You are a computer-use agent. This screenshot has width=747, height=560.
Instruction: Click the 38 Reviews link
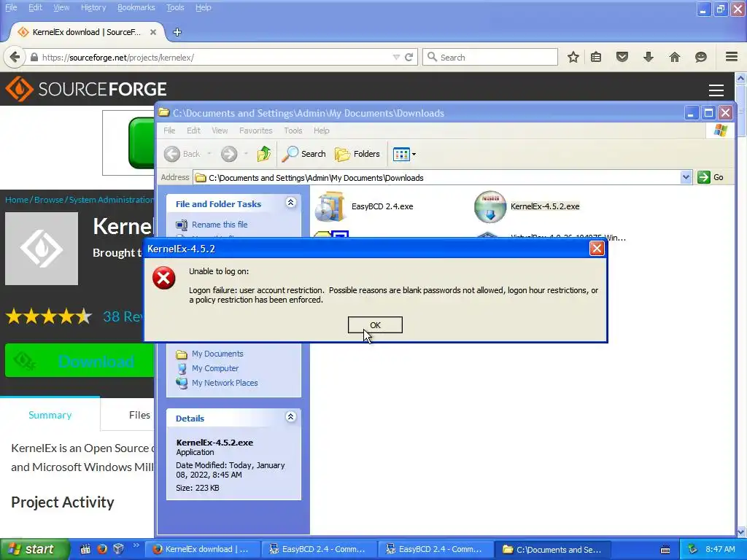coord(124,316)
